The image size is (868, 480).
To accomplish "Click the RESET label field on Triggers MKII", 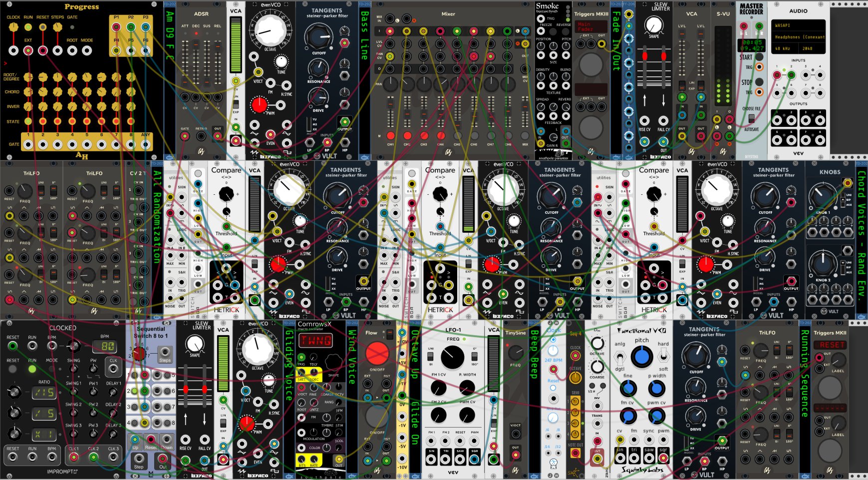I will (830, 345).
